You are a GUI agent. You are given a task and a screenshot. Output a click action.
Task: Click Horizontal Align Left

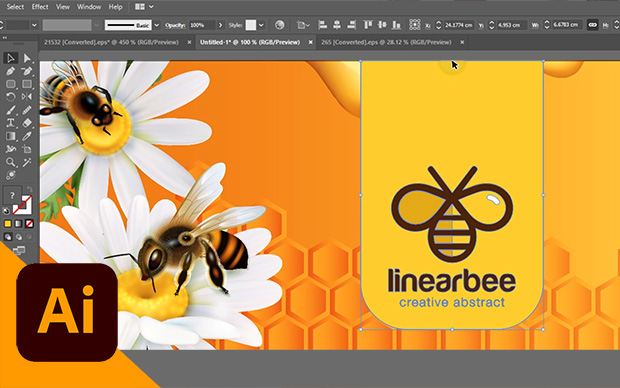pyautogui.click(x=323, y=25)
